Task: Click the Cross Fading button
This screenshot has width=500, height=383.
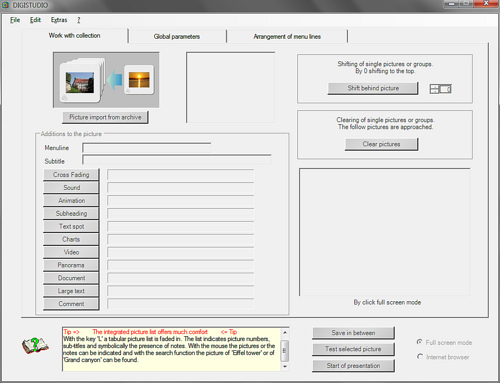Action: coord(71,175)
